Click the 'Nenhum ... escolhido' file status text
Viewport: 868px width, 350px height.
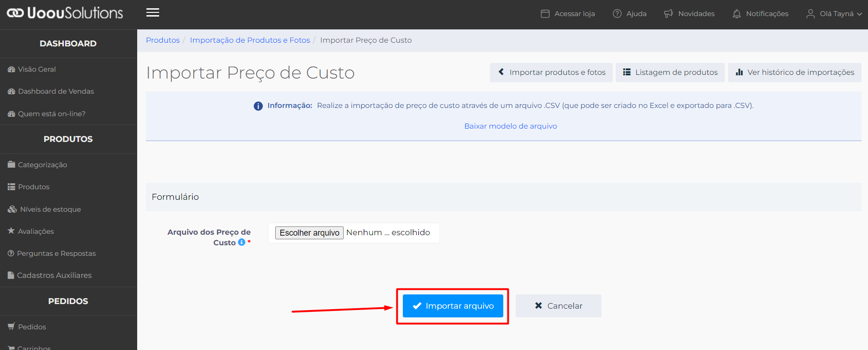(x=388, y=232)
